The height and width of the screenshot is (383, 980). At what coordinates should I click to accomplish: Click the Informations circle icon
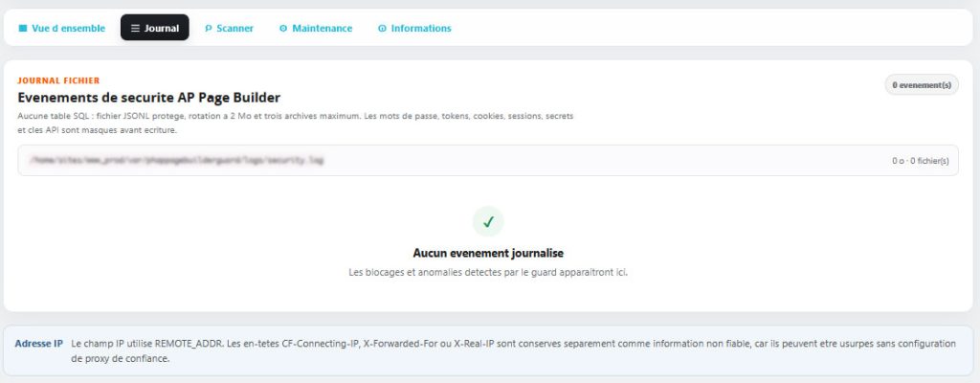[382, 28]
